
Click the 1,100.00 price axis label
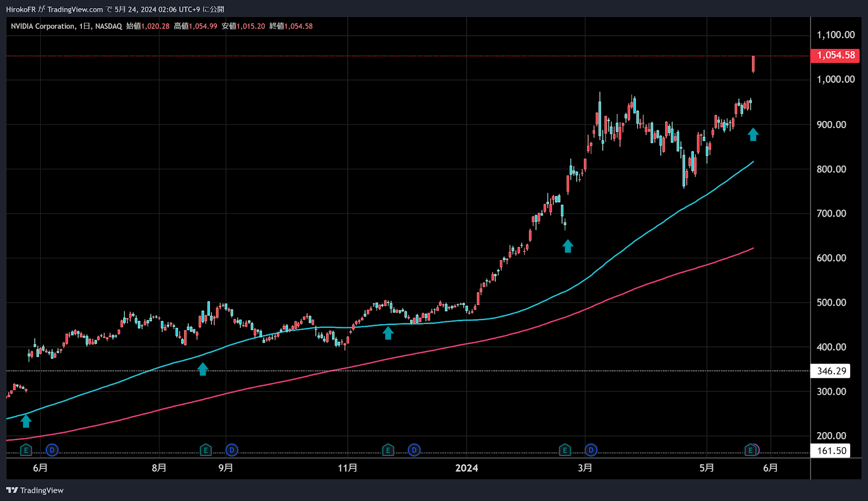(x=835, y=35)
